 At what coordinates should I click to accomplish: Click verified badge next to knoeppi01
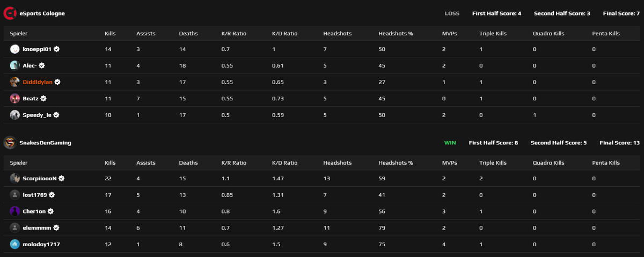[x=57, y=49]
